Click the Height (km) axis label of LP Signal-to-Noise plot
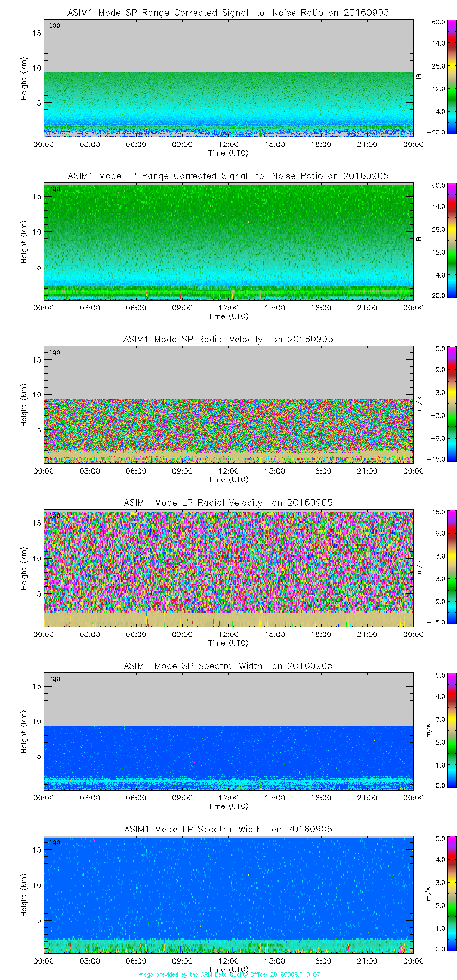The image size is (457, 980). pyautogui.click(x=24, y=242)
